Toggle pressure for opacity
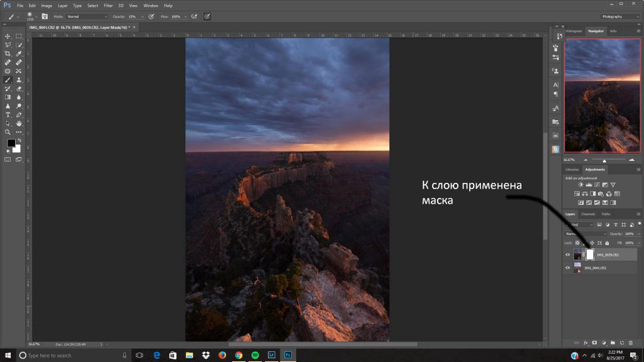 coord(151,16)
